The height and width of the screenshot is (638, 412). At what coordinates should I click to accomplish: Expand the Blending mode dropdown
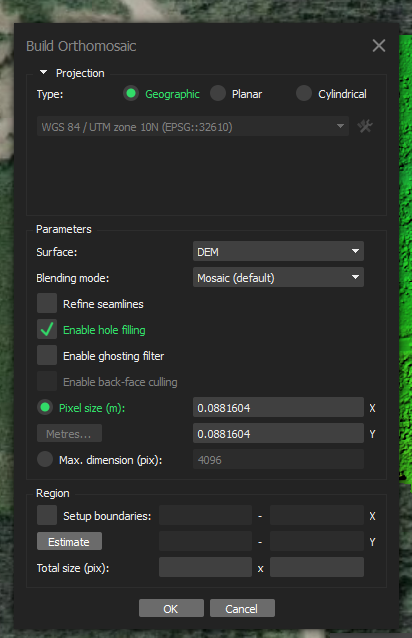pyautogui.click(x=278, y=277)
